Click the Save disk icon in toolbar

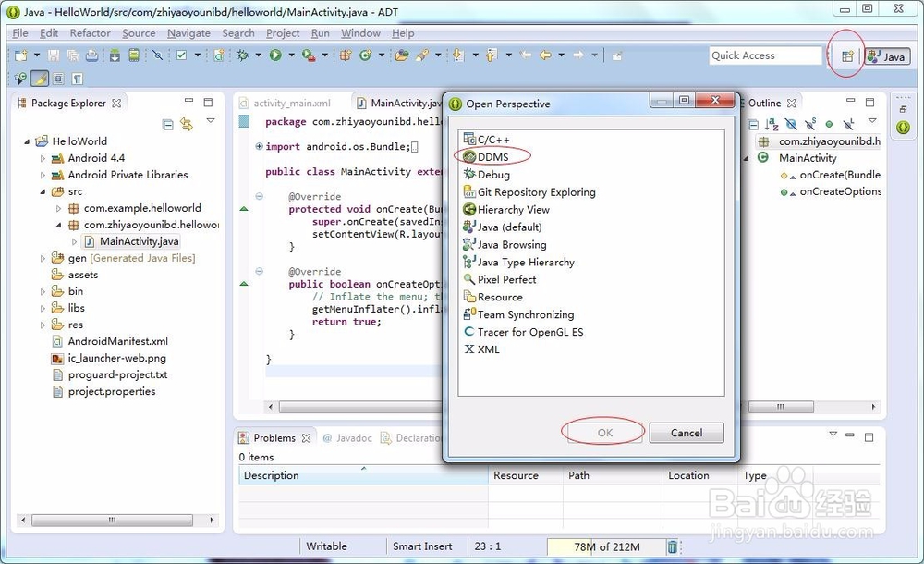(x=54, y=55)
